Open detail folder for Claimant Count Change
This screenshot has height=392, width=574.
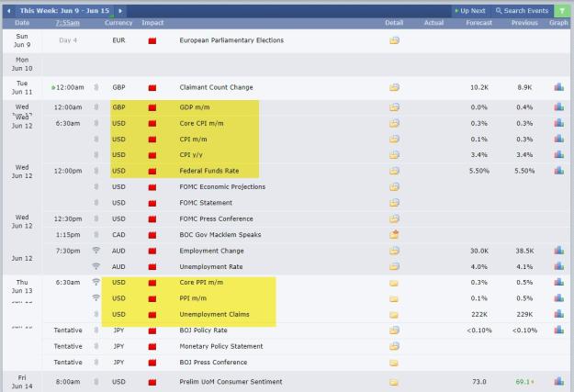394,87
